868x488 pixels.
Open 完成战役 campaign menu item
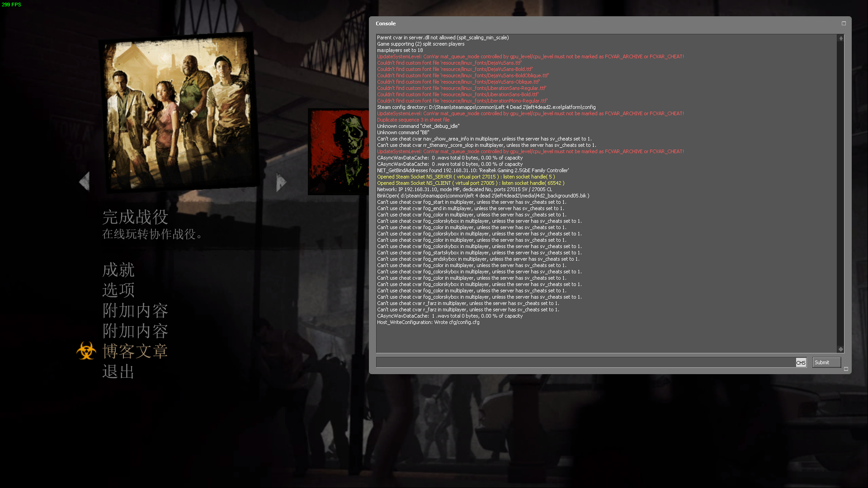135,217
